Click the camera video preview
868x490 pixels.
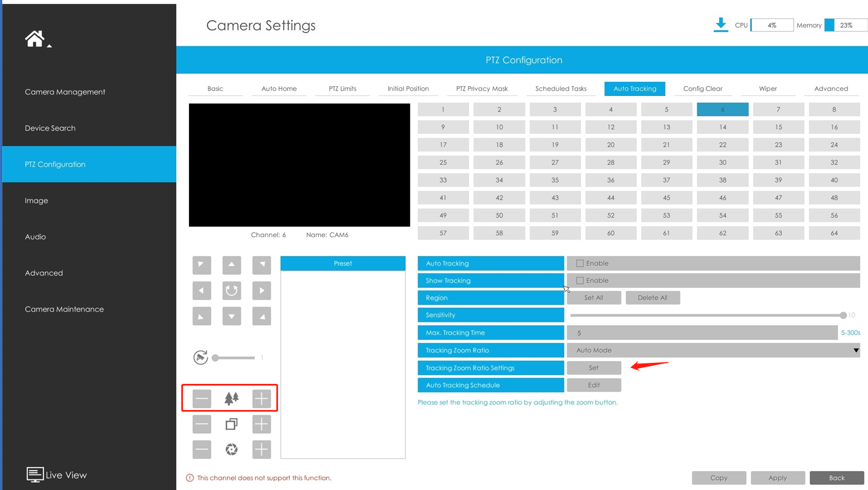pos(299,165)
